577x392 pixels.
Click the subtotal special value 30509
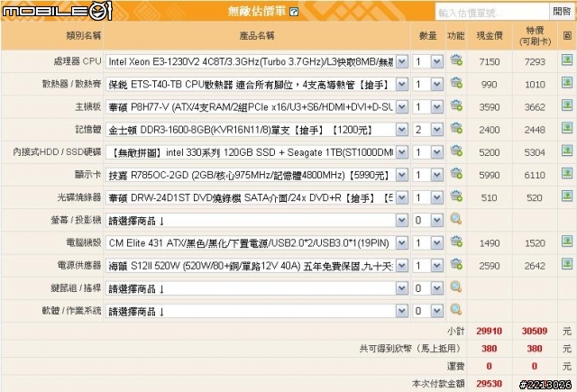tap(535, 331)
